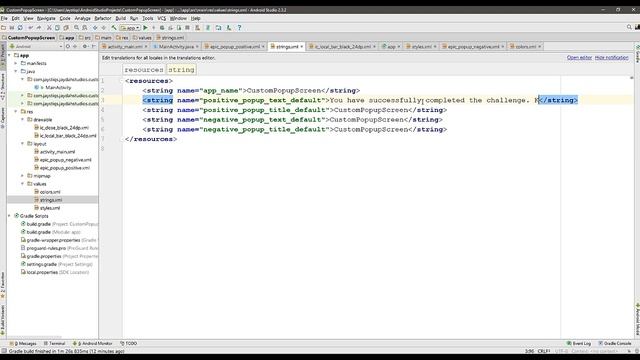The height and width of the screenshot is (360, 640).
Task: Select MainActivity in project tree
Action: click(x=58, y=87)
